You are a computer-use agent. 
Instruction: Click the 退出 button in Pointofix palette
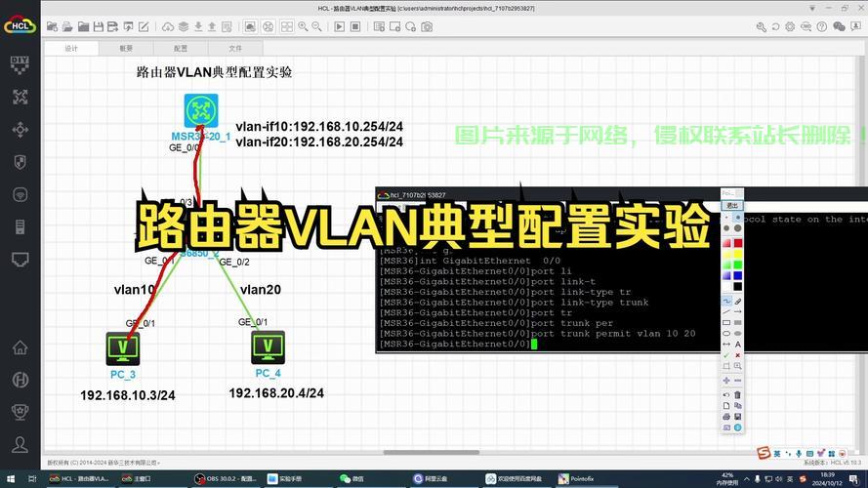732,205
